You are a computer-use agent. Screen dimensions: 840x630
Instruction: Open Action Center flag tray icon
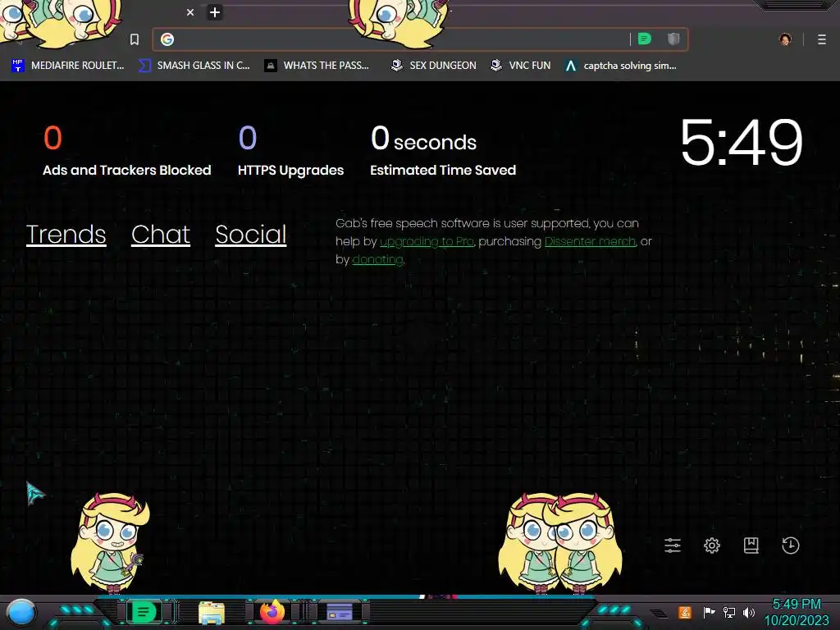click(709, 612)
